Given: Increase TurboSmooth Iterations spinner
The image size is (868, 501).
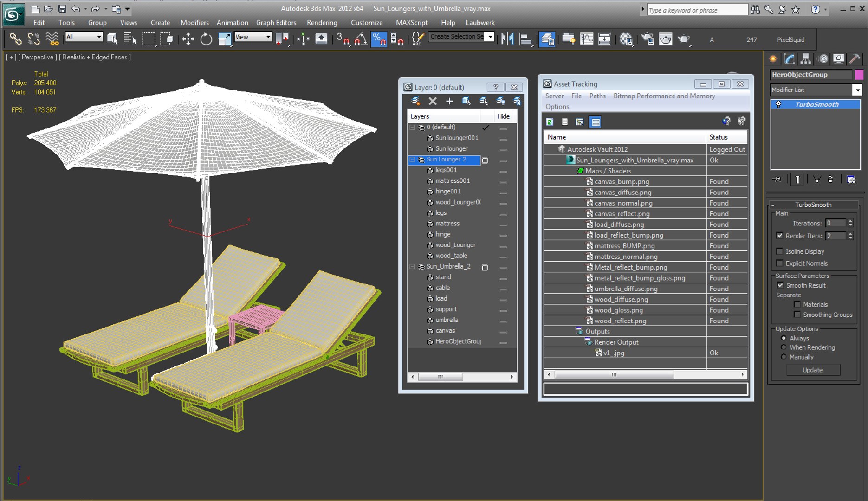Looking at the screenshot, I should click(x=850, y=221).
